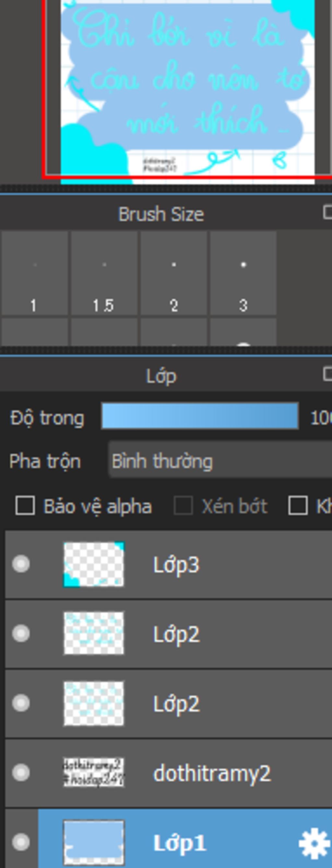Image resolution: width=332 pixels, height=868 pixels.
Task: Select brush size 1 preset
Action: (x=35, y=273)
